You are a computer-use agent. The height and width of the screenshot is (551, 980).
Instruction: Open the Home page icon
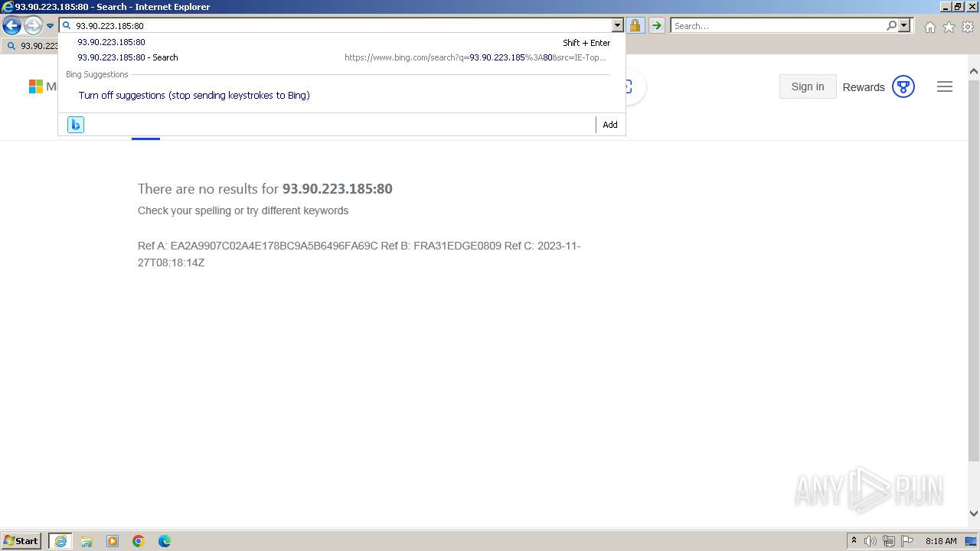(929, 27)
